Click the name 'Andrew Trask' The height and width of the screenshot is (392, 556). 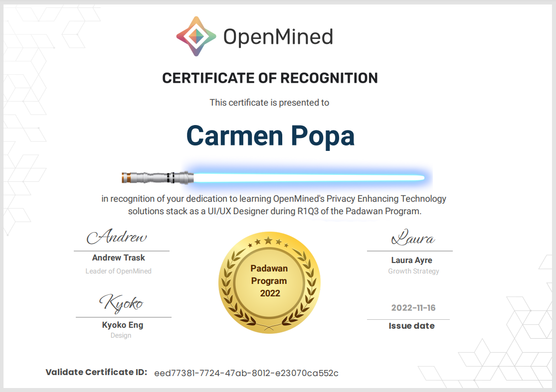click(119, 258)
